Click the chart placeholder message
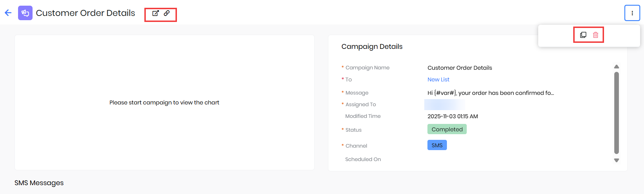The height and width of the screenshot is (194, 644). pos(164,103)
